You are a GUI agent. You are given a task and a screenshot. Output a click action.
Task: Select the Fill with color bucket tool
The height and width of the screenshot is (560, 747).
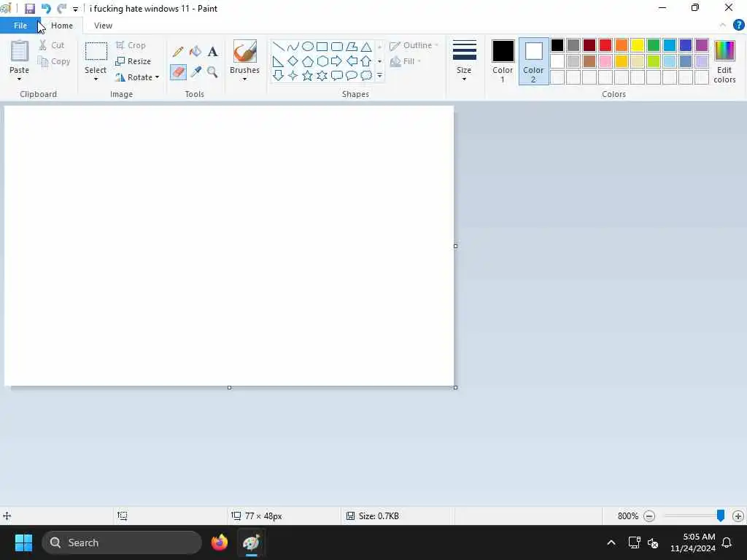(x=196, y=52)
